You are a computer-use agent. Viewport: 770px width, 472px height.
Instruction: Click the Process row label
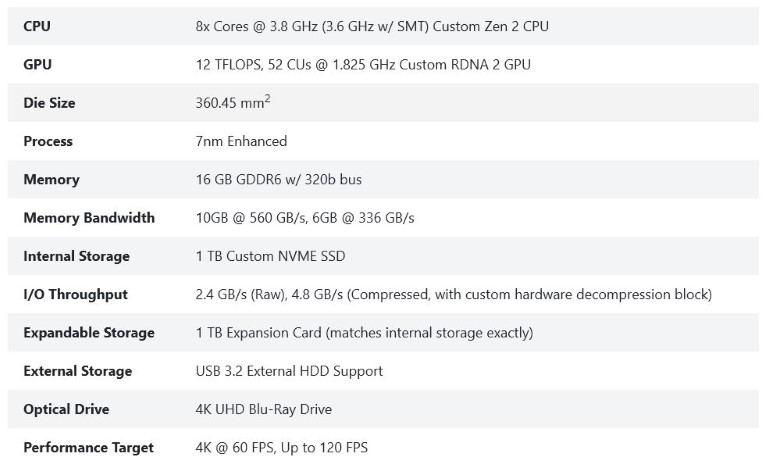pyautogui.click(x=48, y=141)
